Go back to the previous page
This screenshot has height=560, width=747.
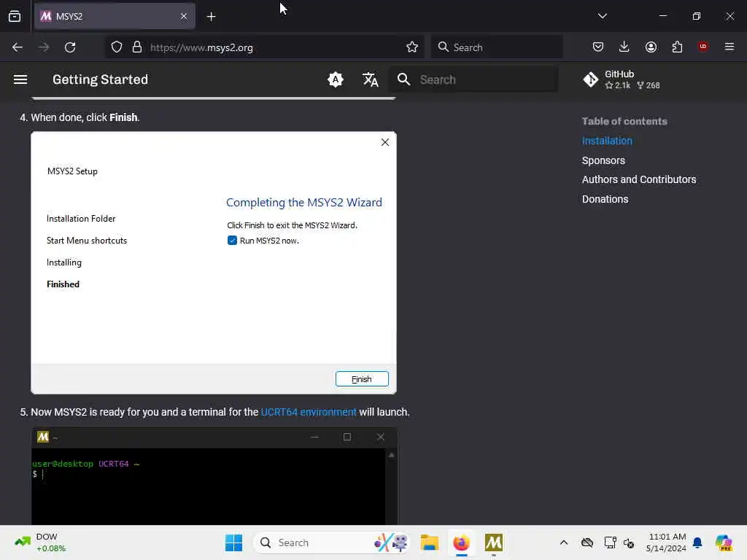click(x=18, y=47)
